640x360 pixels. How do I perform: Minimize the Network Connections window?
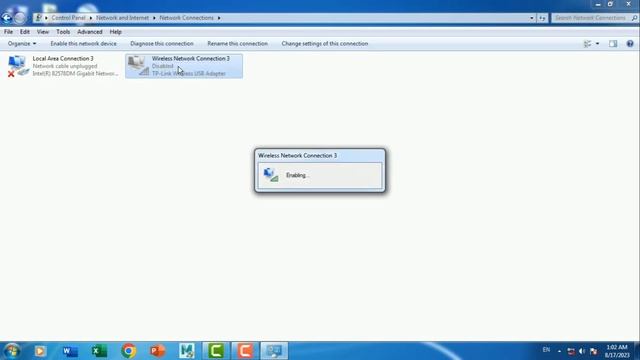[x=598, y=4]
